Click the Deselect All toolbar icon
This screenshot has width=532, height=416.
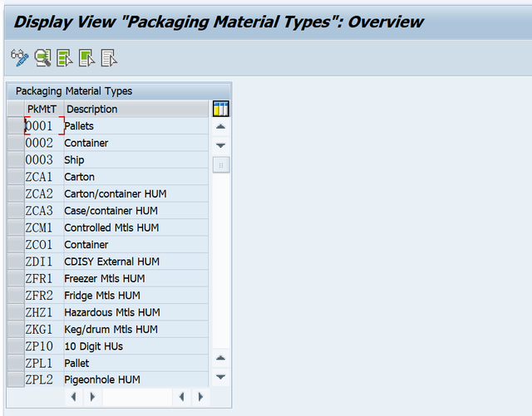109,58
